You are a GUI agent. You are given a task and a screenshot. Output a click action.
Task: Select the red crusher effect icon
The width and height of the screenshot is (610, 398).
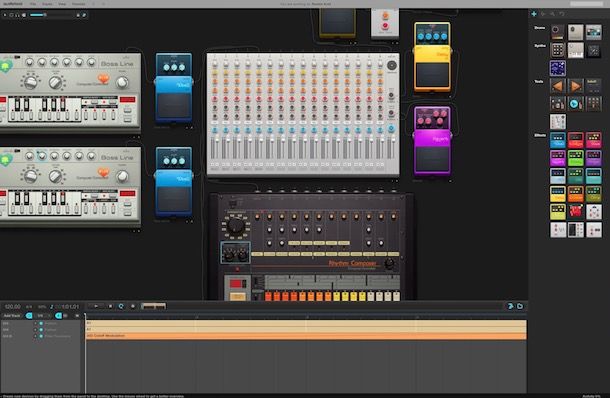(575, 212)
